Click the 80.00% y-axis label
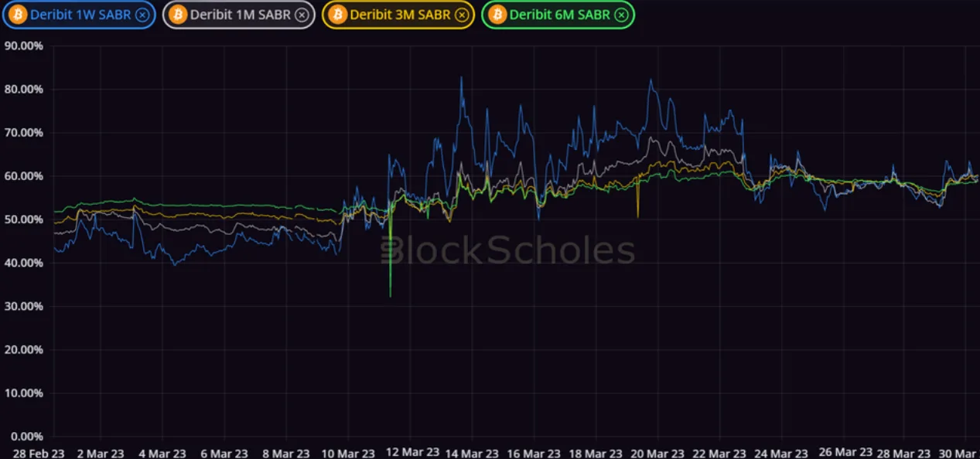 click(23, 89)
